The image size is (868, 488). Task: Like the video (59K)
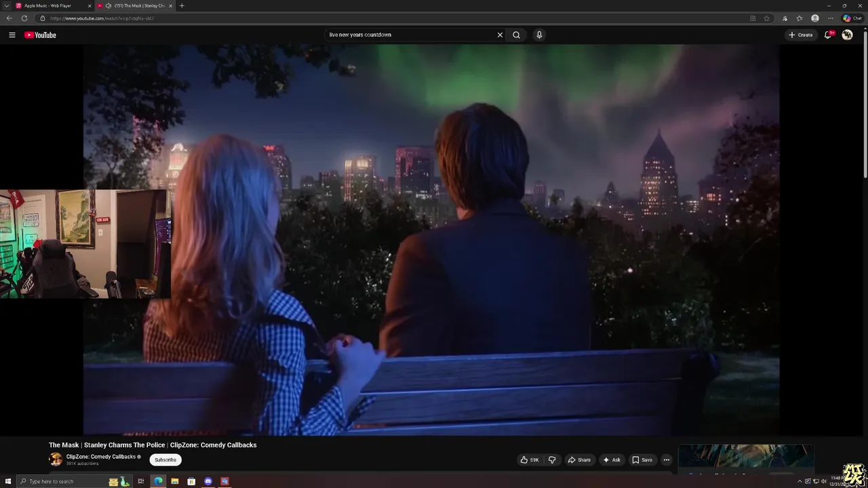tap(530, 460)
